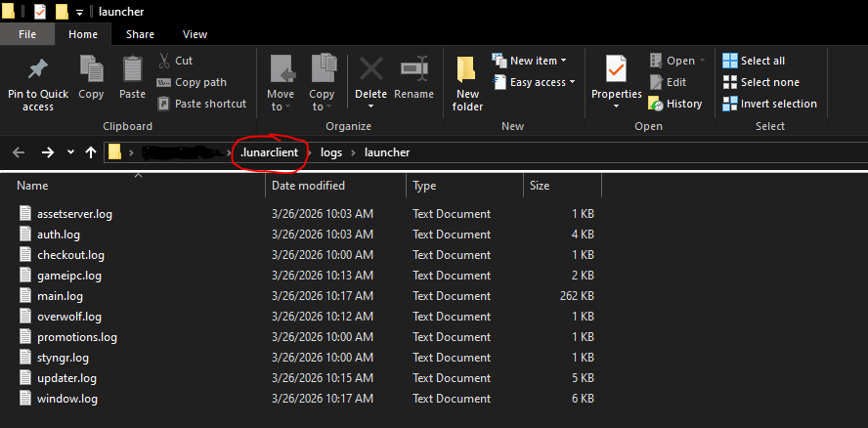
Task: Click the Cut scissors icon
Action: (x=163, y=61)
